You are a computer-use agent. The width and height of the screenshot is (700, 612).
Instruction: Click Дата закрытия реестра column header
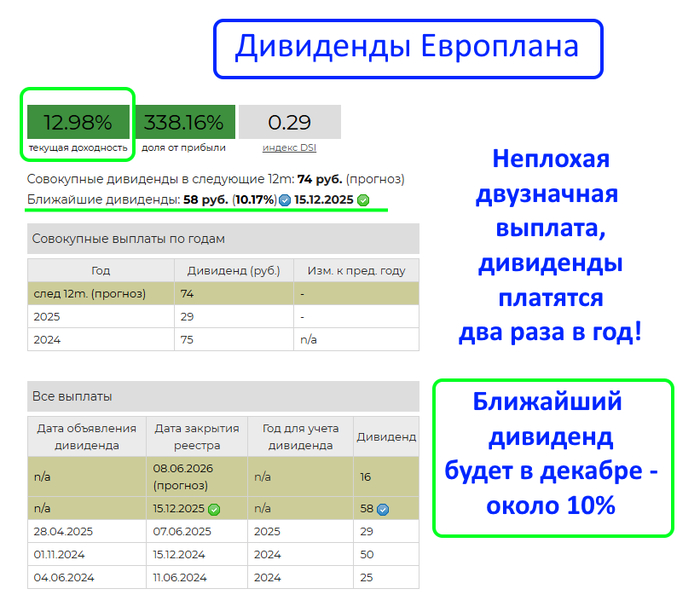196,436
